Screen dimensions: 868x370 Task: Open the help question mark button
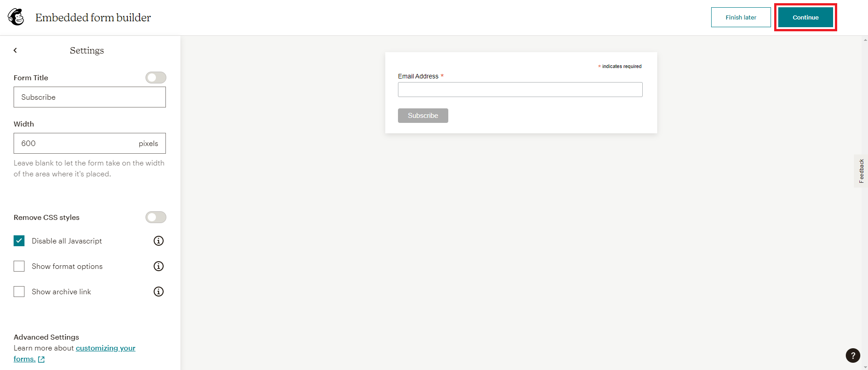[x=853, y=355]
